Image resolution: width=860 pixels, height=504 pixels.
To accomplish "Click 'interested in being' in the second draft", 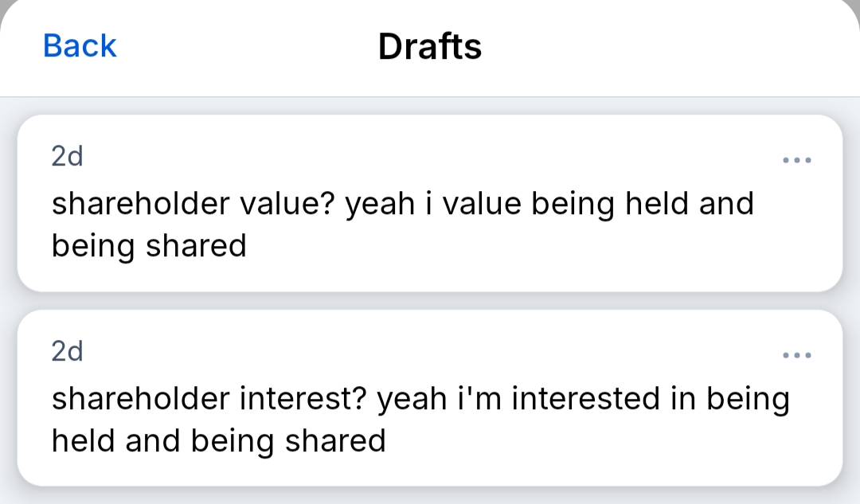I will (650, 399).
